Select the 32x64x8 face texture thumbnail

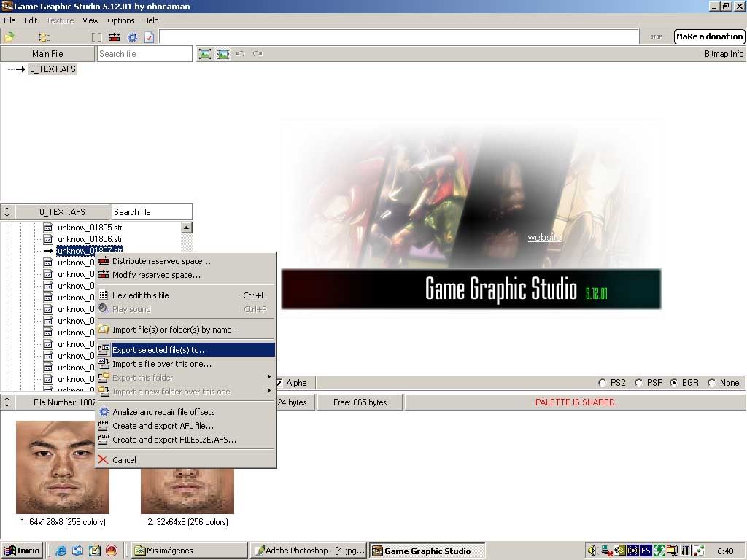[x=187, y=491]
